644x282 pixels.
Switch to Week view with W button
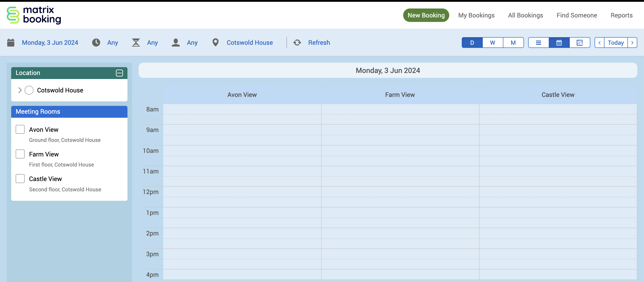pos(492,43)
